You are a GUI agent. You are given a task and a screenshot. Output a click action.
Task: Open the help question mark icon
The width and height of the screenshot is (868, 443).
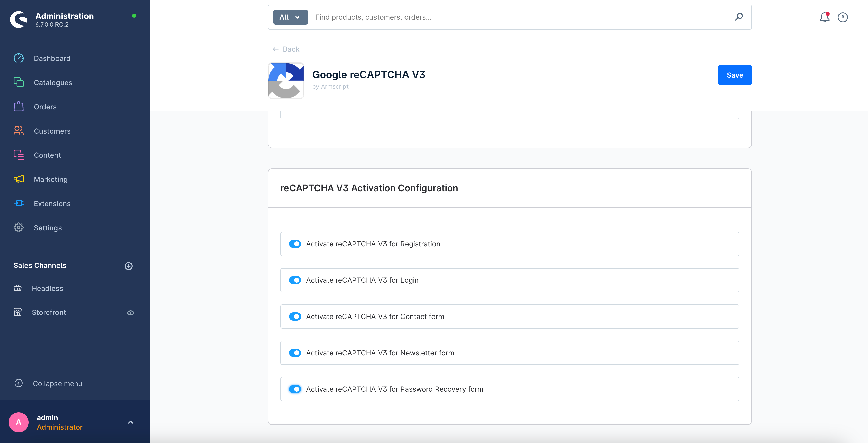(x=842, y=17)
